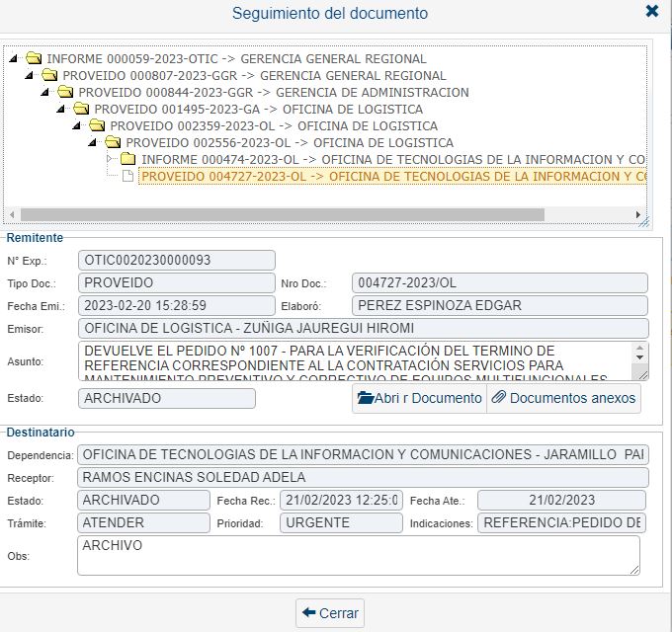672x632 pixels.
Task: Click the tree horizontal scrollbar thumb
Action: 283,214
